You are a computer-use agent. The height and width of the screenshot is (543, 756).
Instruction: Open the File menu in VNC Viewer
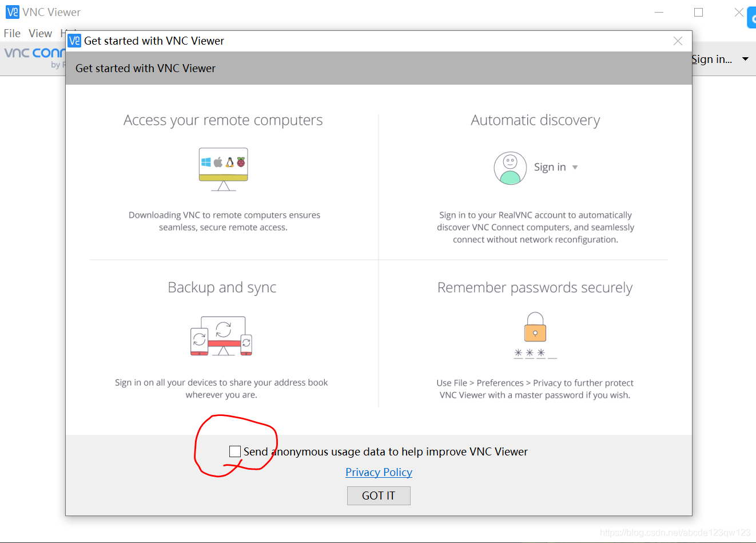point(12,34)
